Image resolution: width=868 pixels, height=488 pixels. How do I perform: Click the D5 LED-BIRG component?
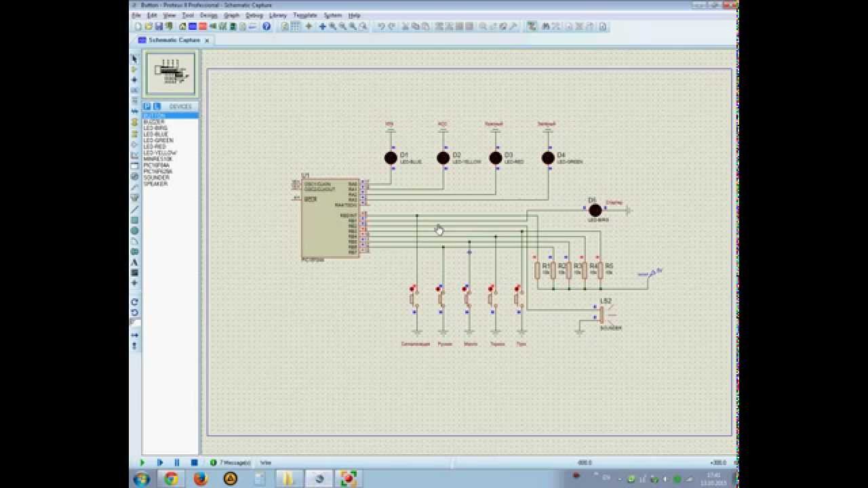tap(595, 210)
